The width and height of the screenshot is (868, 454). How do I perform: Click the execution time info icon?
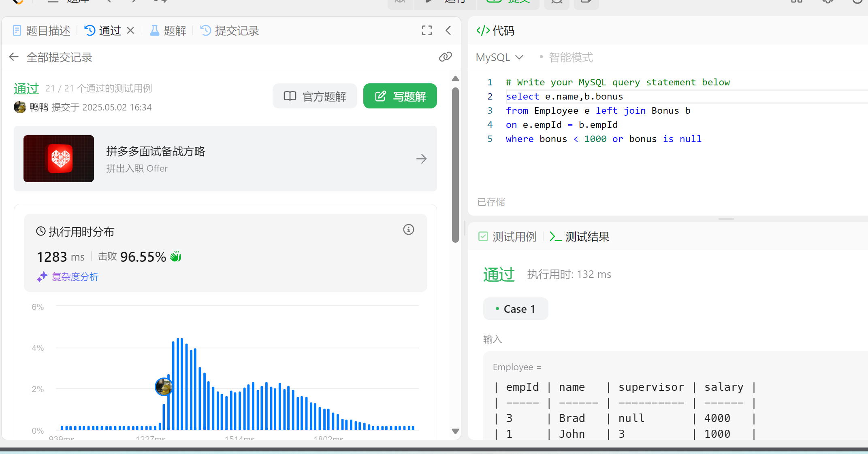[408, 230]
